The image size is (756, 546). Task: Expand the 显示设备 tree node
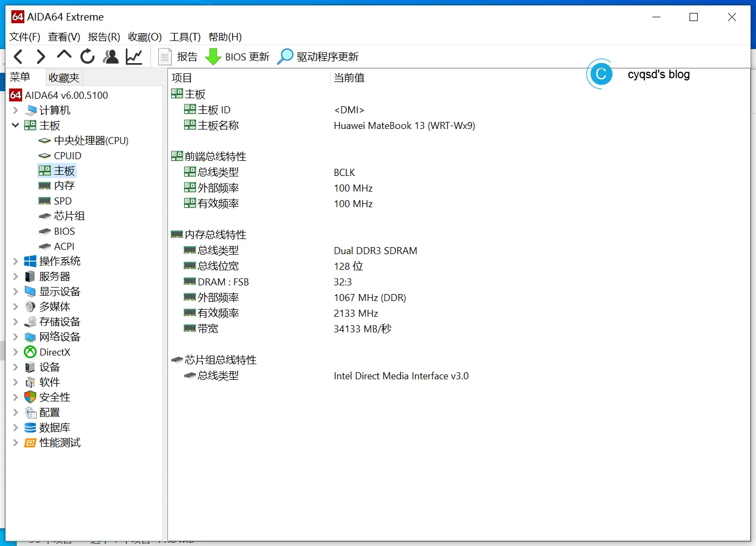pyautogui.click(x=15, y=291)
